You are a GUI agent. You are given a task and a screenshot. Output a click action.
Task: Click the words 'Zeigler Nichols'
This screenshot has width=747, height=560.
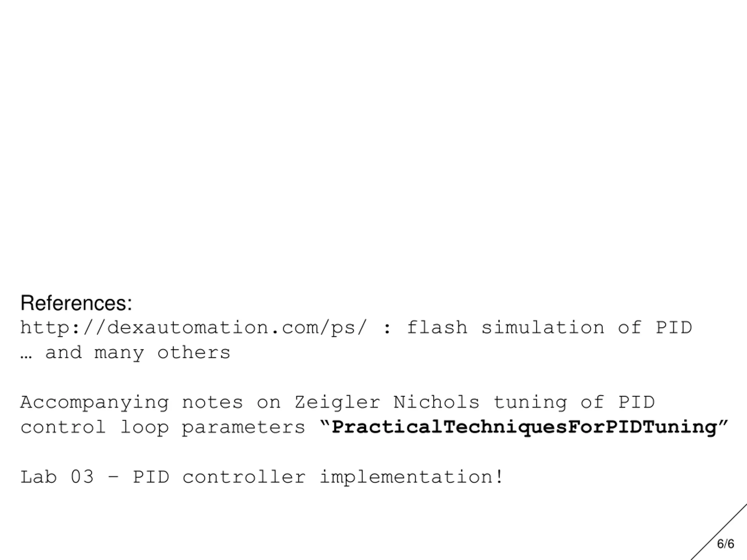[x=387, y=402]
